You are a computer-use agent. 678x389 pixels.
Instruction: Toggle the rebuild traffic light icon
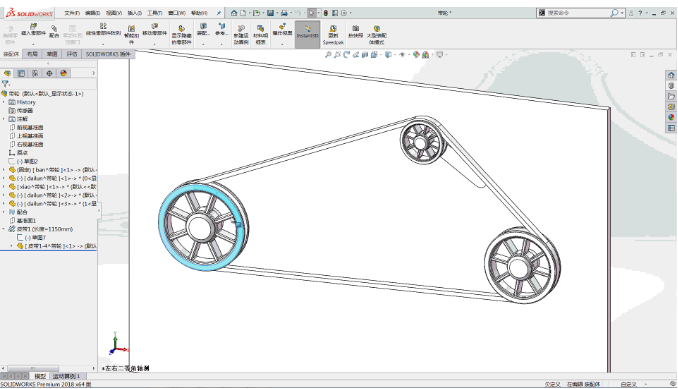pos(326,13)
